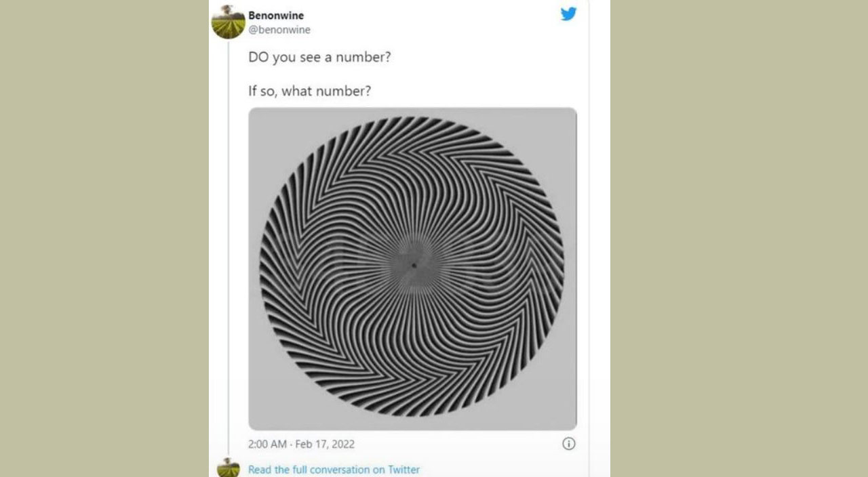Open Benonwine's profile avatar at top
The height and width of the screenshot is (477, 868).
coord(229,22)
